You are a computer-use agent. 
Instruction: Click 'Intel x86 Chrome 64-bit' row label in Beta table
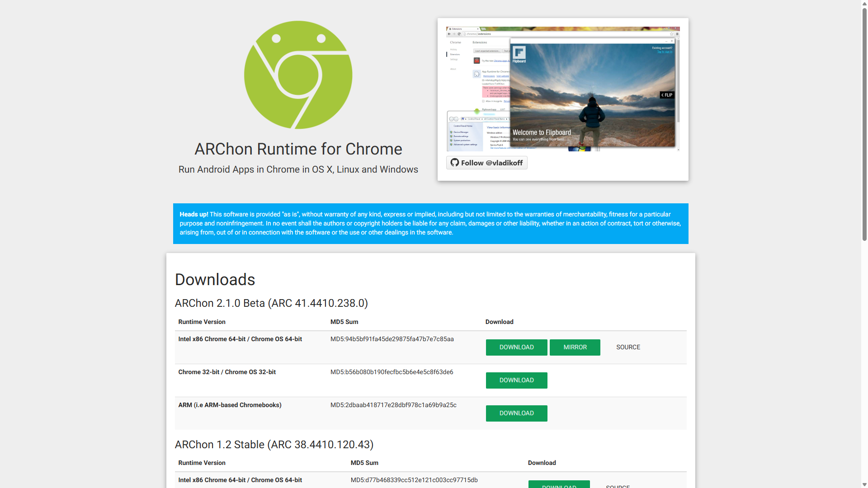tap(240, 339)
